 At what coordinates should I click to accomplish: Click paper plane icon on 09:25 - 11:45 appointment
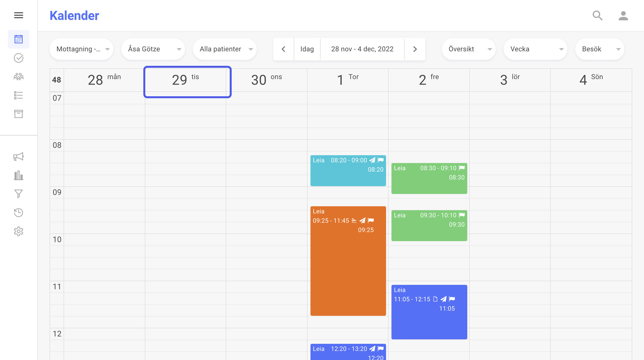click(x=362, y=221)
